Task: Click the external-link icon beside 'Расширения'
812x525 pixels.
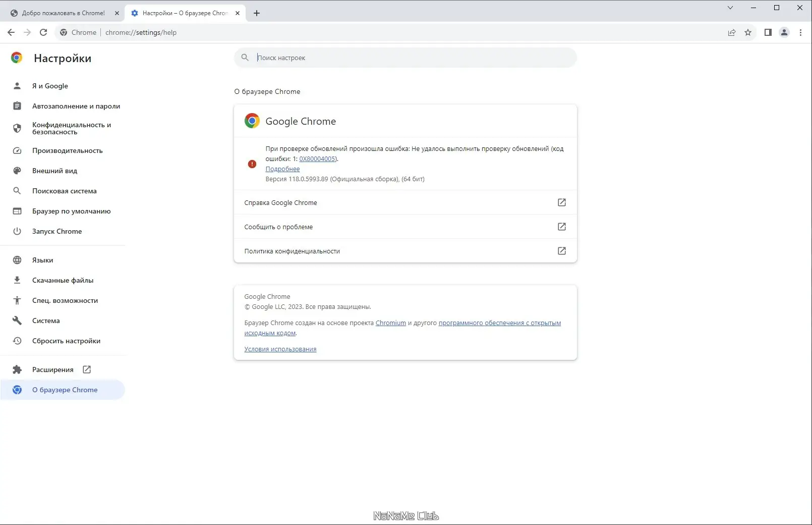Action: pos(87,370)
